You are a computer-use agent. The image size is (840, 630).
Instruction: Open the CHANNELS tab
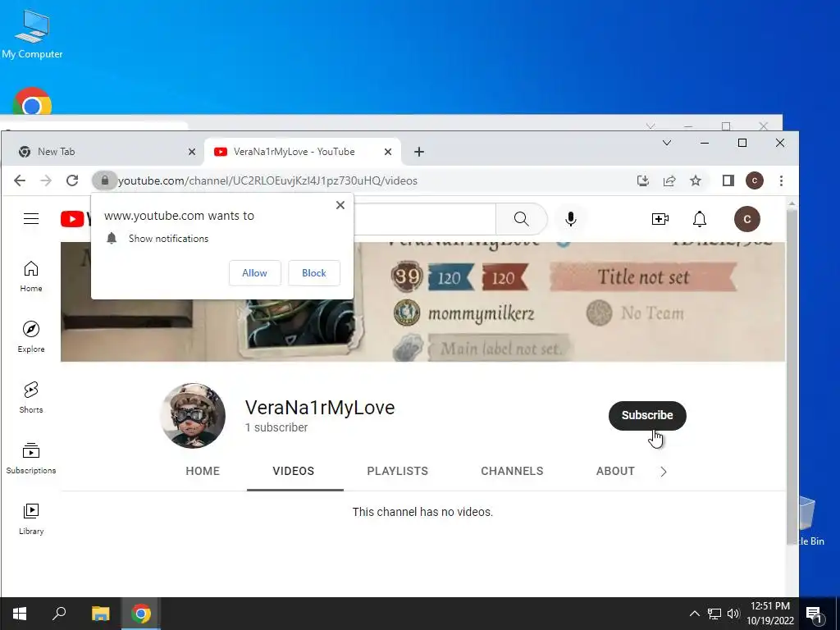click(x=512, y=471)
